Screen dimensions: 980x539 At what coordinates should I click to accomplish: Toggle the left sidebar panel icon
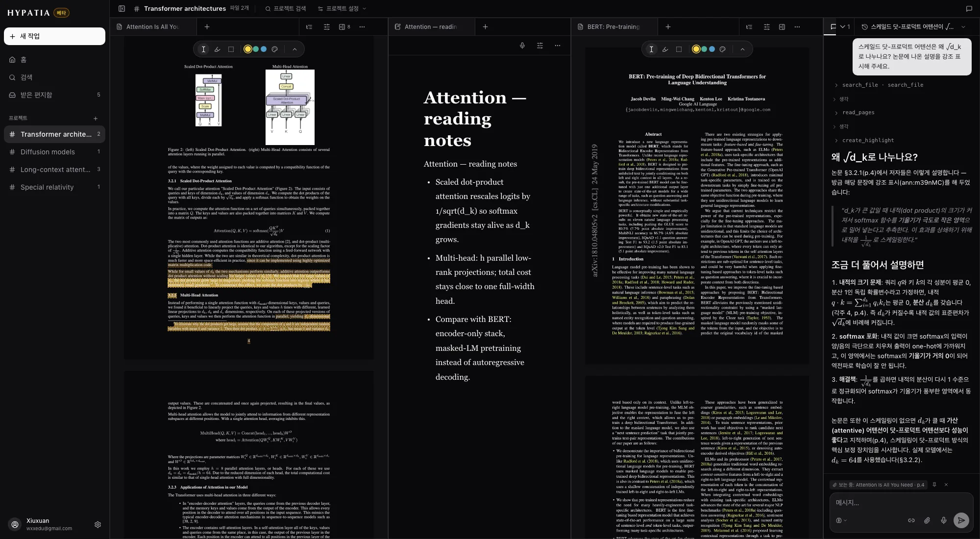[x=122, y=8]
